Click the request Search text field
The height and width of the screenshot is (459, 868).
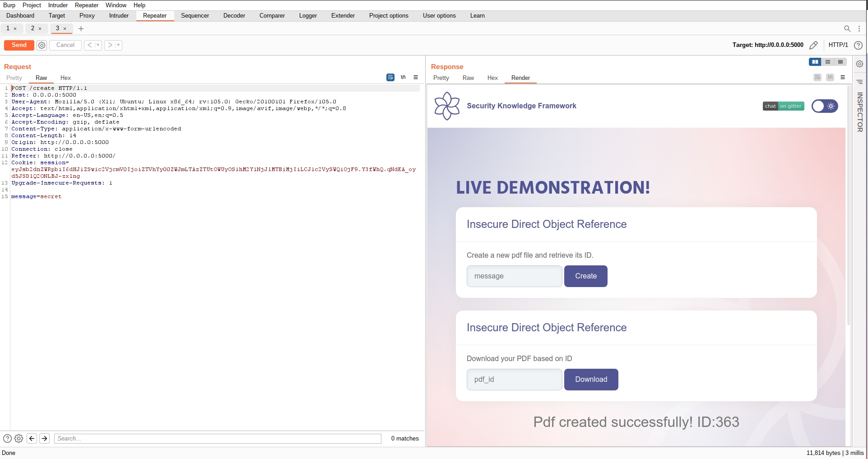[x=218, y=439]
